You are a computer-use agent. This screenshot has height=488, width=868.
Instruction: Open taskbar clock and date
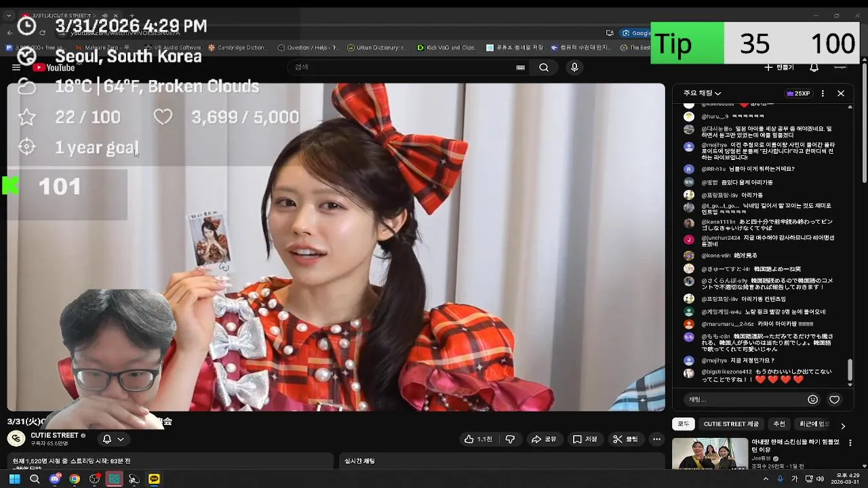tap(846, 479)
